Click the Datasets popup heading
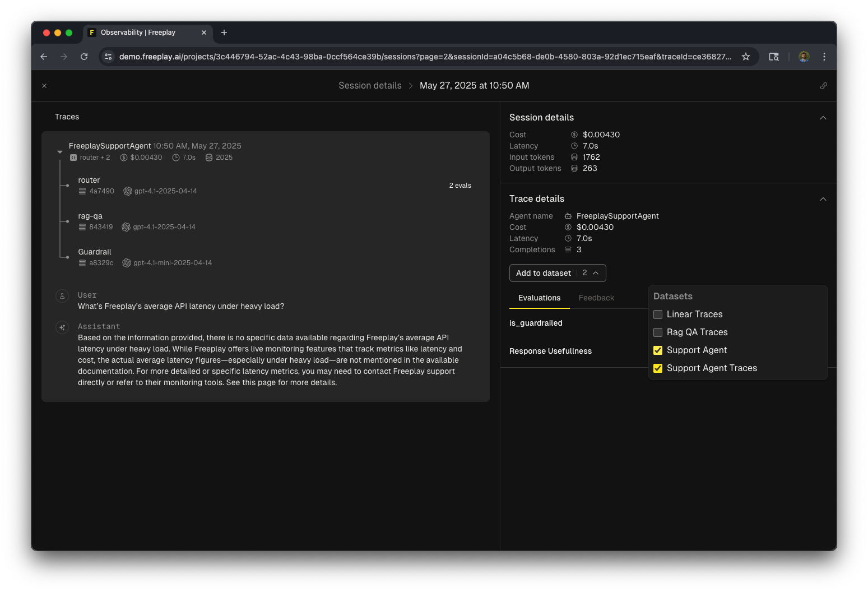The image size is (868, 592). point(673,297)
